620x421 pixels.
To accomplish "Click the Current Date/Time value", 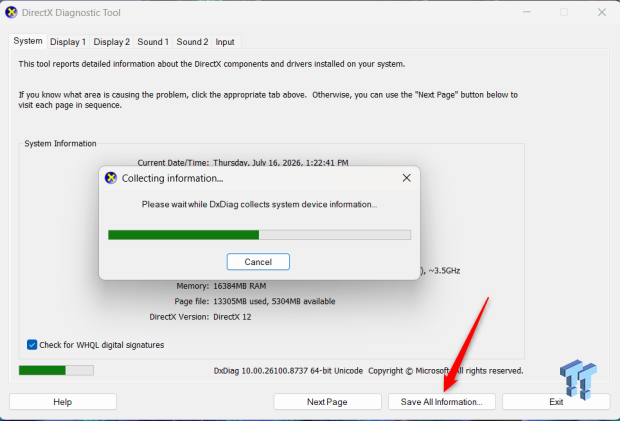I will click(x=281, y=162).
